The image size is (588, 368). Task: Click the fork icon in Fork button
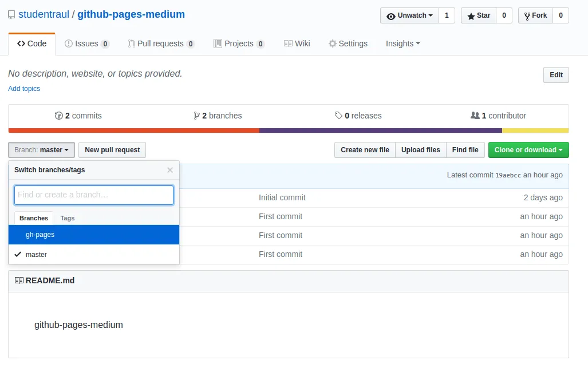click(x=527, y=16)
